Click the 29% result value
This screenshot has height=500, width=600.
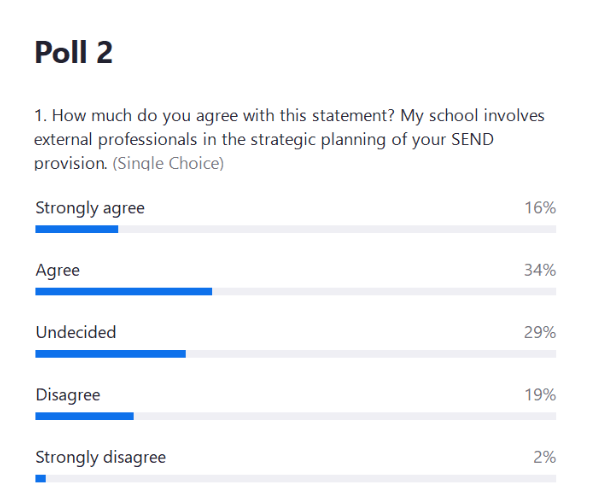[540, 332]
